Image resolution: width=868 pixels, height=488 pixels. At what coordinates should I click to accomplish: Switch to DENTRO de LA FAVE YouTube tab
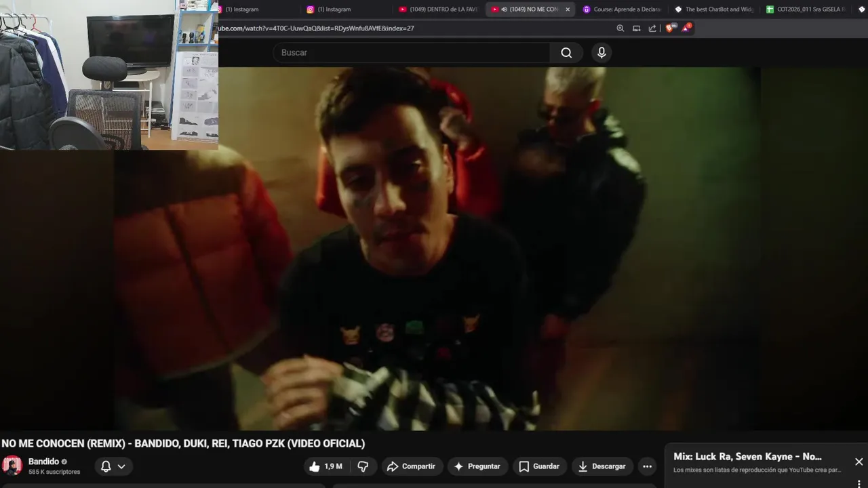438,9
